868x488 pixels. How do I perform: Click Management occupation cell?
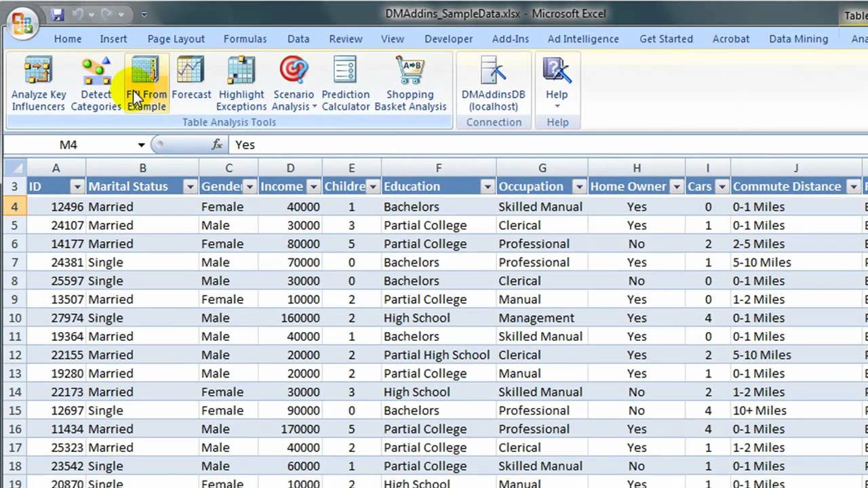pos(542,318)
